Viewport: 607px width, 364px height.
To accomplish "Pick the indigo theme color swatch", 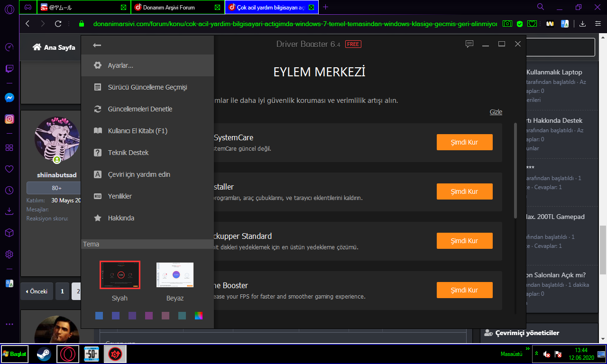I will pos(116,316).
